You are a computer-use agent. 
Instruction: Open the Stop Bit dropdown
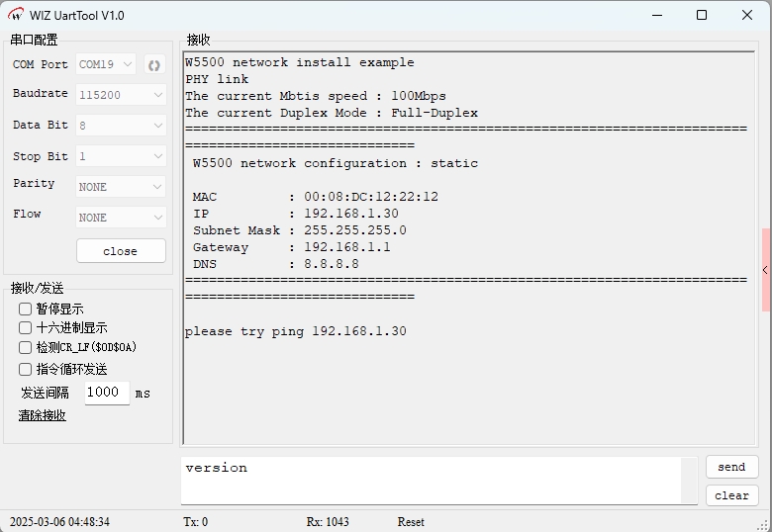click(x=121, y=156)
